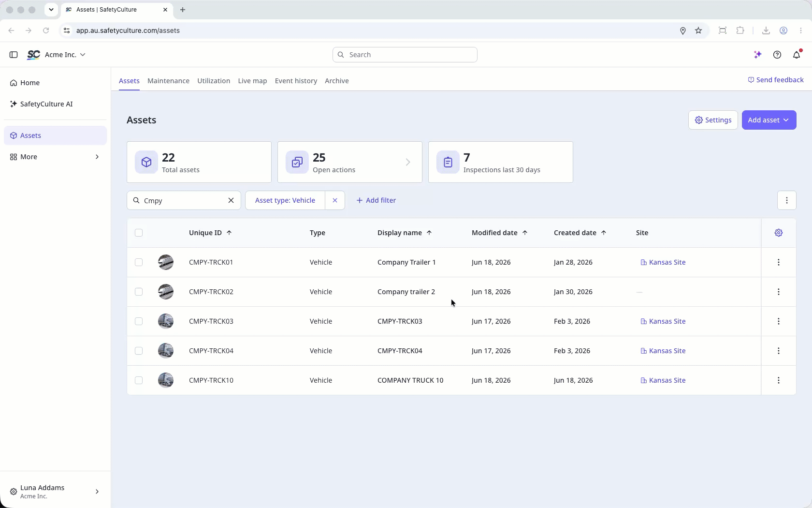Switch to the Maintenance tab
Viewport: 812px width, 508px height.
pyautogui.click(x=168, y=81)
